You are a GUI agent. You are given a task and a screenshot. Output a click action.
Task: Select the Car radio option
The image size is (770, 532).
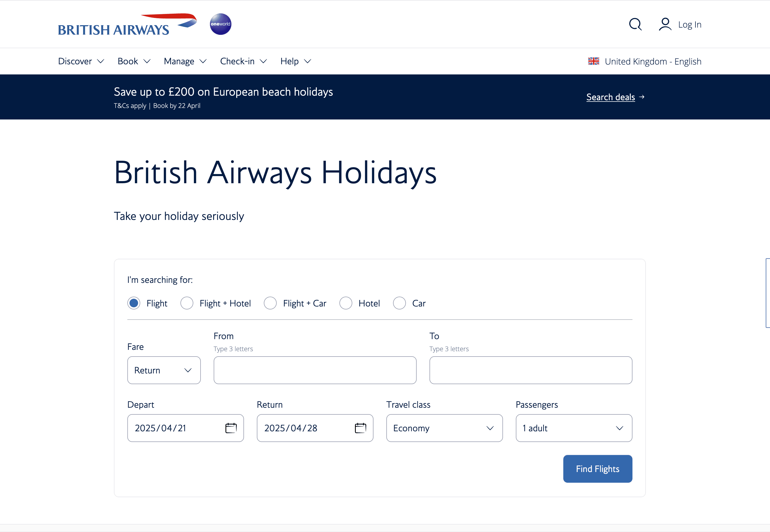[399, 303]
